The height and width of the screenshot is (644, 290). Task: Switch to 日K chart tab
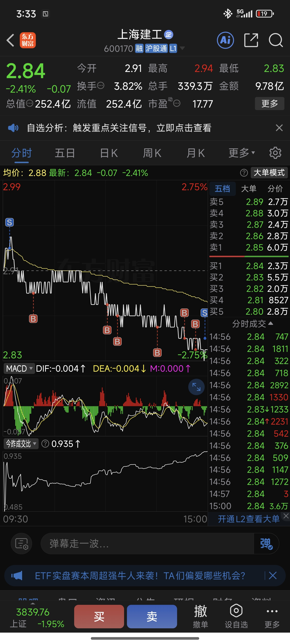coord(109,153)
